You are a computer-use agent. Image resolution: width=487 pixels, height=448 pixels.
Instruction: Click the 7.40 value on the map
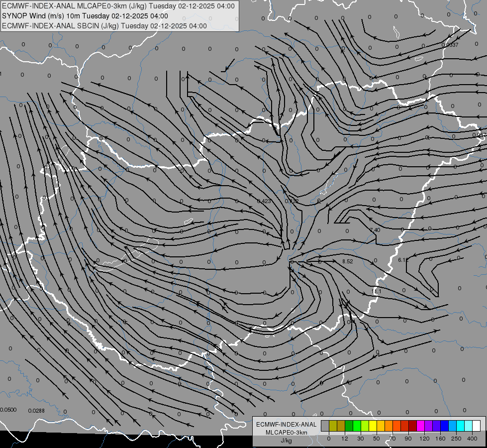click(x=375, y=230)
